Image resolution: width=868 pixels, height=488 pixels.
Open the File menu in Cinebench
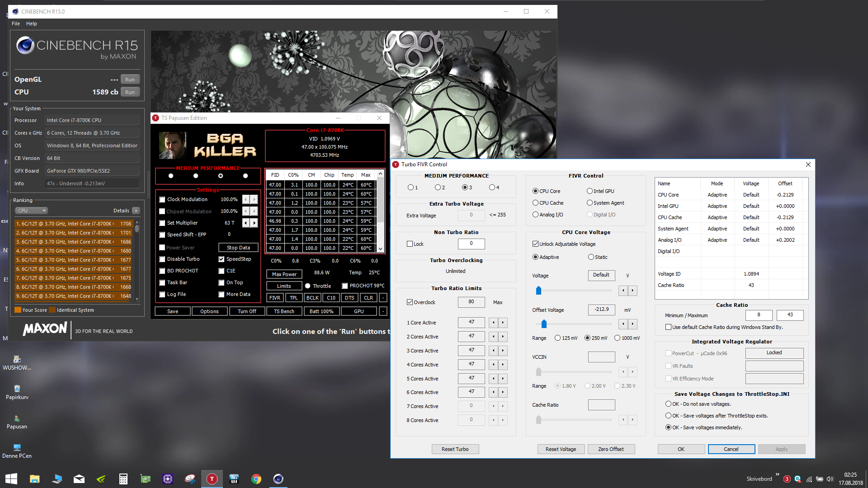tap(16, 23)
